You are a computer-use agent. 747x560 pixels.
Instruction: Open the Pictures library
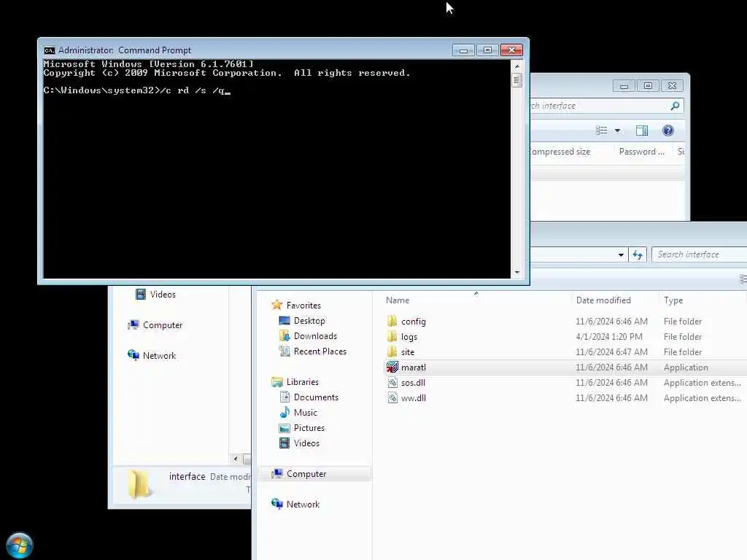(309, 427)
